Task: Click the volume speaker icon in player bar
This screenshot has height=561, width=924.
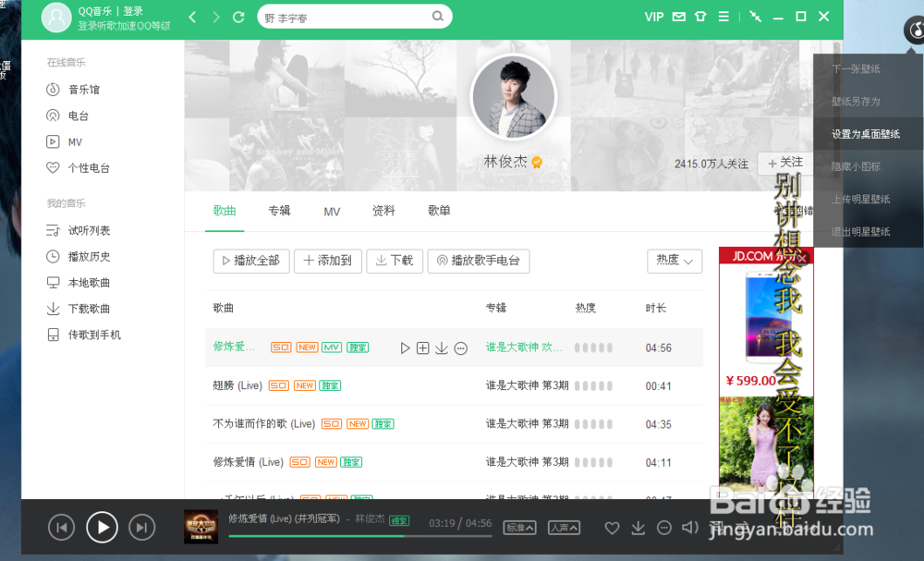Action: [690, 528]
